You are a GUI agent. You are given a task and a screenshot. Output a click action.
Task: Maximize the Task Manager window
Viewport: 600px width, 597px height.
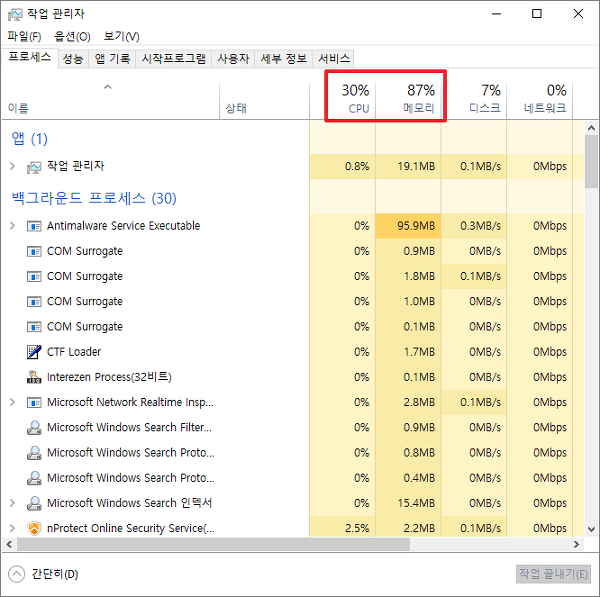537,14
